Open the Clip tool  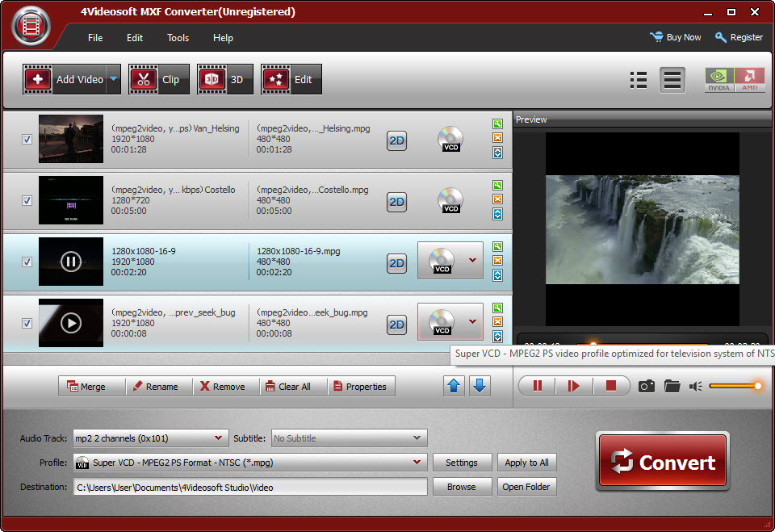(159, 79)
